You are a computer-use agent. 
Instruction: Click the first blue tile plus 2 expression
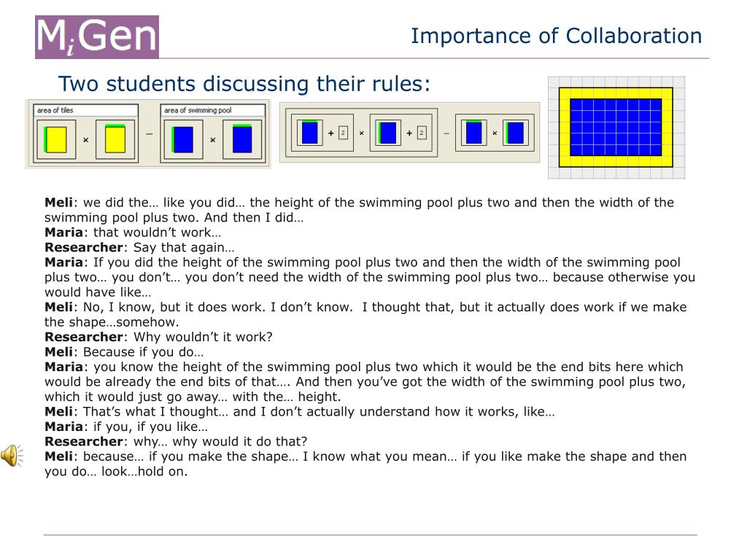pyautogui.click(x=322, y=133)
